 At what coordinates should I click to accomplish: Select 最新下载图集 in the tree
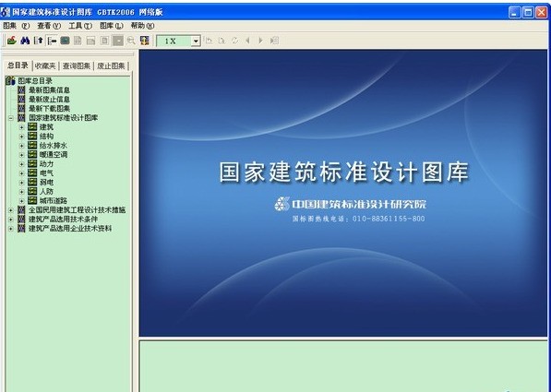(49, 109)
